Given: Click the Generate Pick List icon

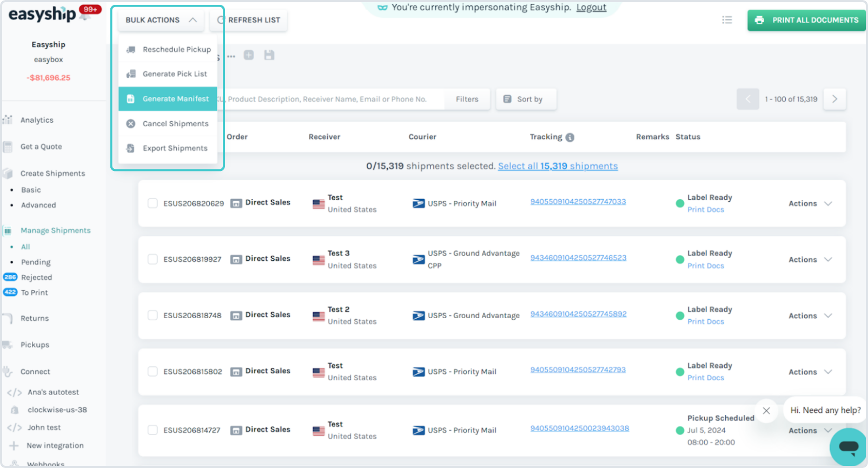Looking at the screenshot, I should [131, 74].
